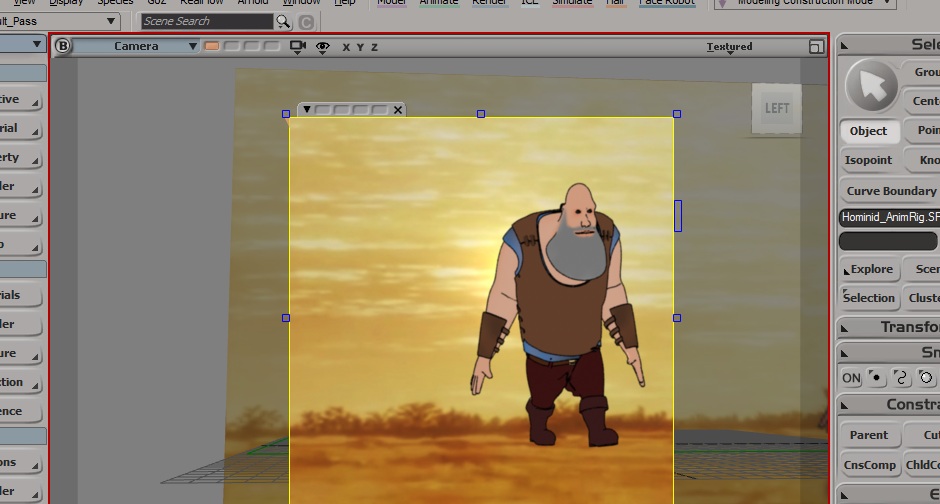Open the Arnold menu
Image resolution: width=940 pixels, height=504 pixels.
252,2
